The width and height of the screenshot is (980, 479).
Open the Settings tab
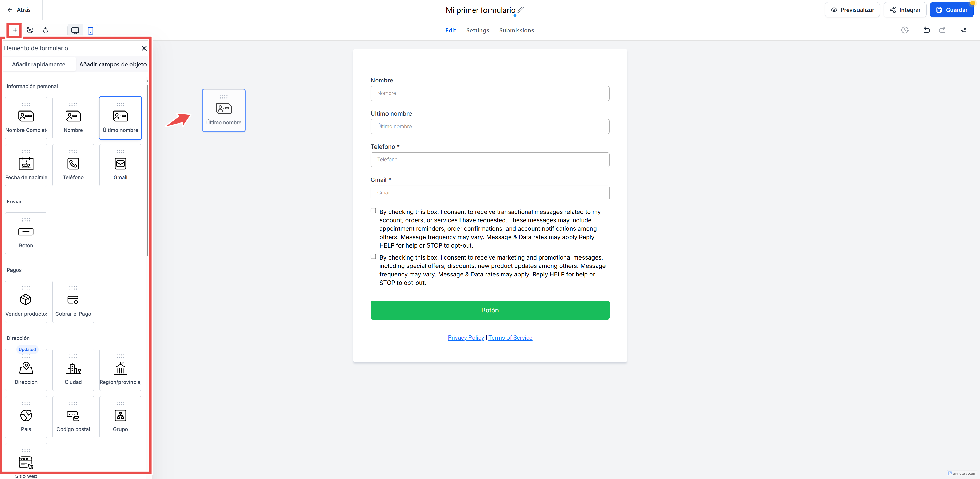477,30
